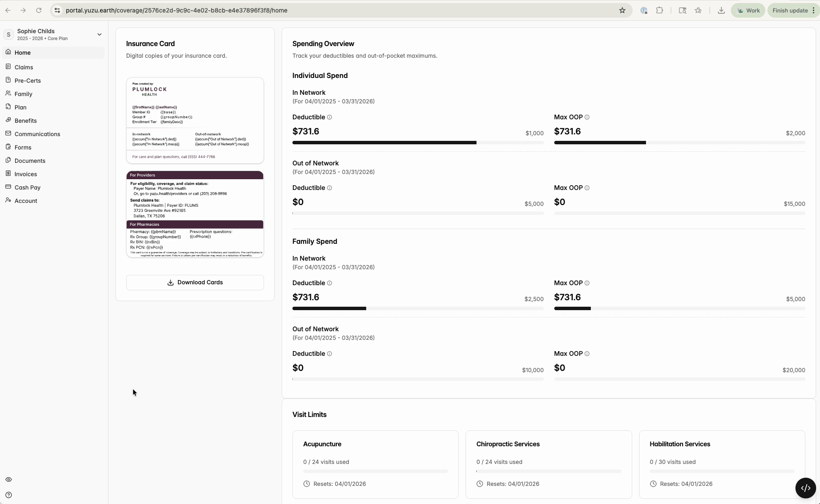
Task: Click the Individual In Network Max OOP progress bar
Action: pos(680,143)
